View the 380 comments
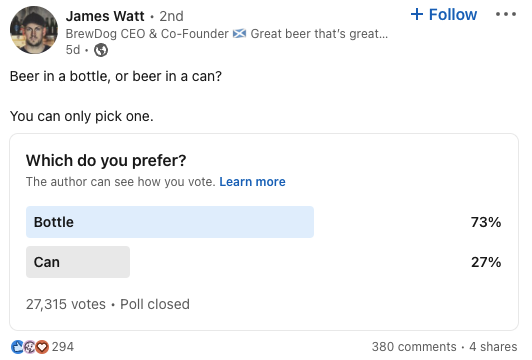532x360 pixels. (x=414, y=347)
